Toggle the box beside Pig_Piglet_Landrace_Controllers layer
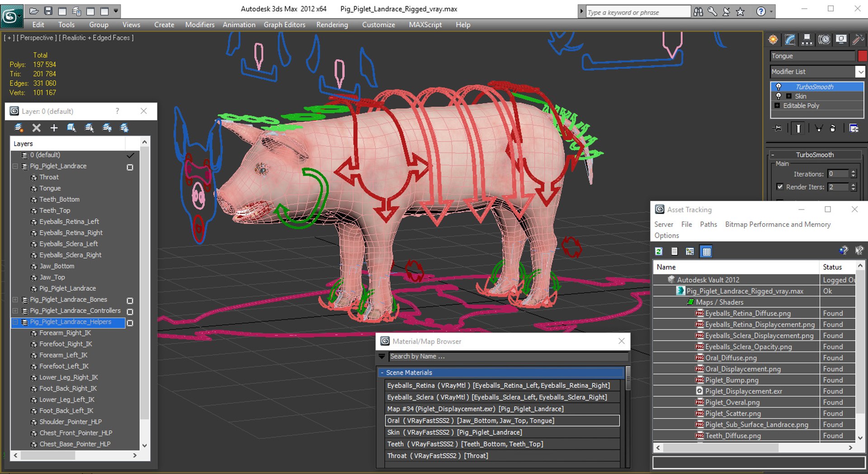Viewport: 868px width, 474px height. tap(130, 312)
